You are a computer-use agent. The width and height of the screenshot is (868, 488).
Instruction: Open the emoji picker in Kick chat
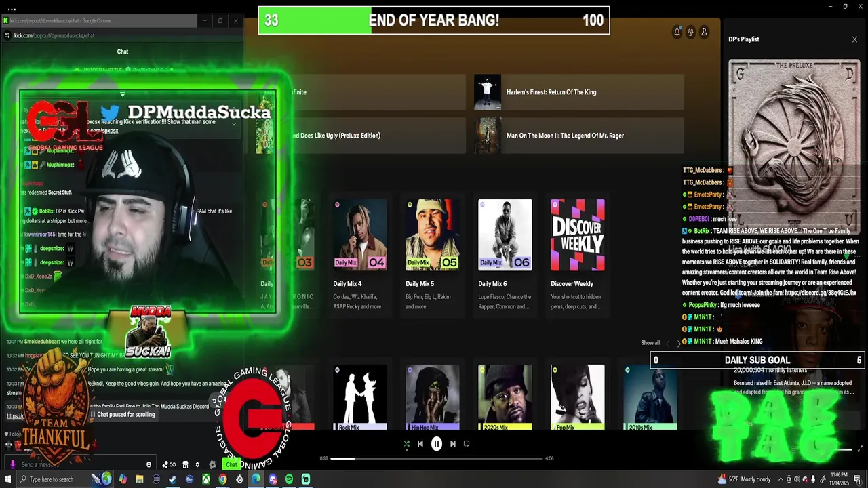click(149, 464)
